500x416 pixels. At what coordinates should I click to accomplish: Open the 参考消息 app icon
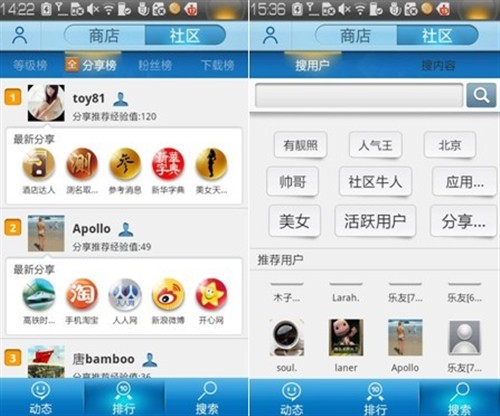125,165
